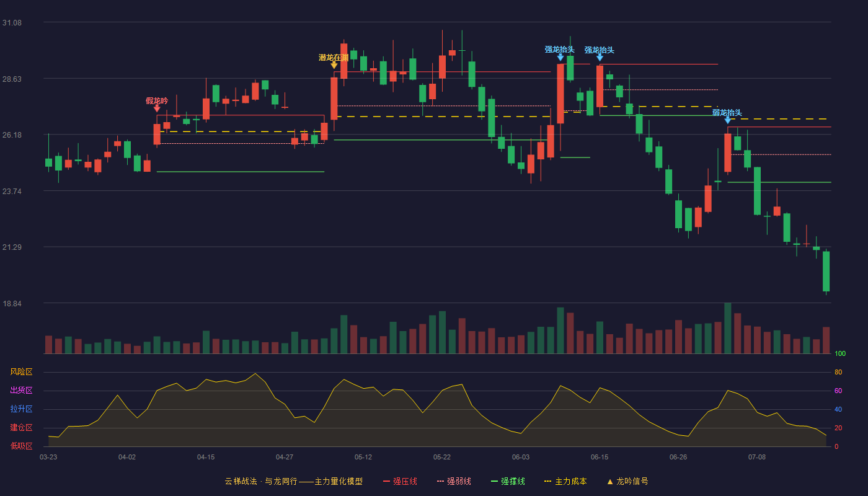Click the red 20 indicator scale value
The image size is (868, 496).
838,428
